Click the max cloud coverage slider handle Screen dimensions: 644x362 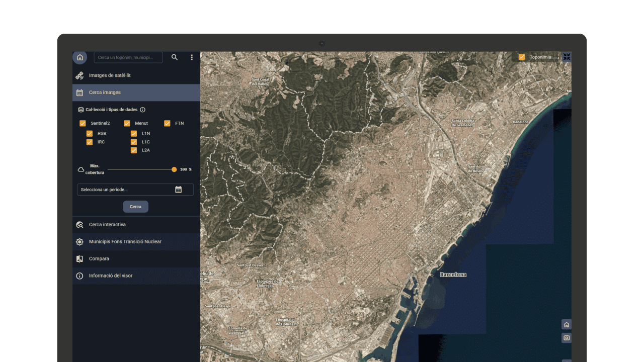[x=174, y=169]
